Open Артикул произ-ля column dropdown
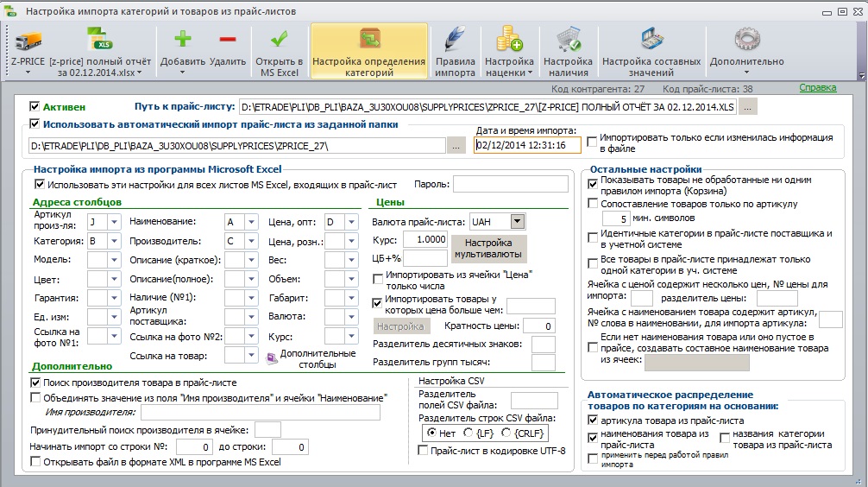The width and height of the screenshot is (868, 487). click(x=114, y=222)
